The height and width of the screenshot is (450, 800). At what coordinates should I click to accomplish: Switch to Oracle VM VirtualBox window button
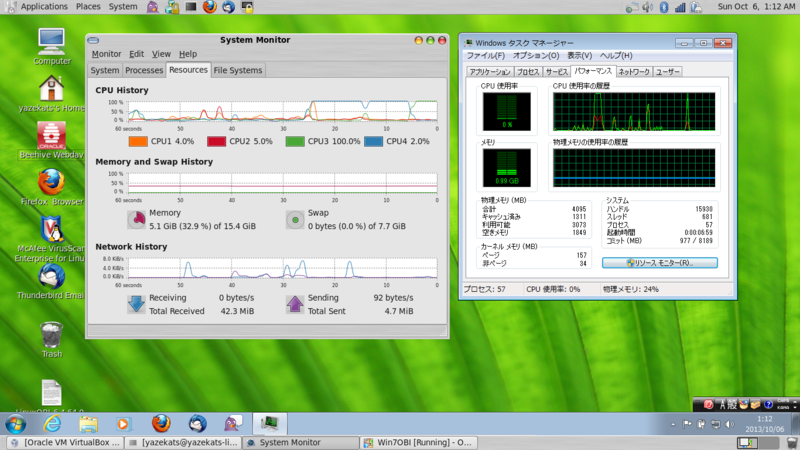[x=65, y=443]
